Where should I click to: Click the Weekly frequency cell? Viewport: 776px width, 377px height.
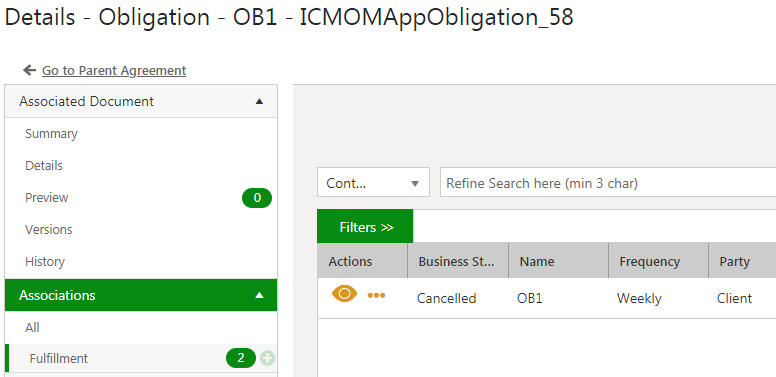point(639,298)
